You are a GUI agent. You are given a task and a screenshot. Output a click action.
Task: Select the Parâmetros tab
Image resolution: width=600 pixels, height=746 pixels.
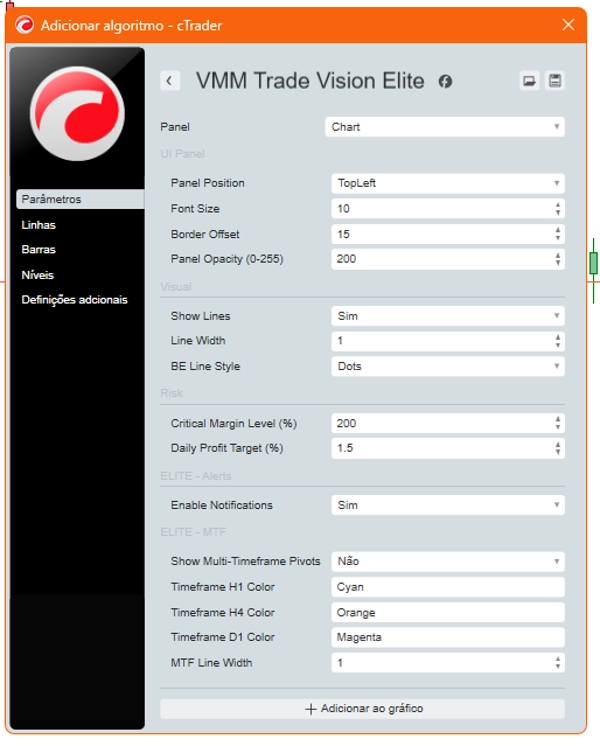coord(80,199)
